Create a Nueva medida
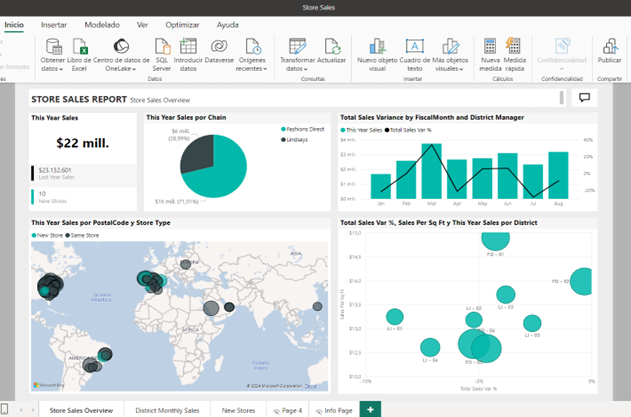This screenshot has width=631, height=417. pyautogui.click(x=490, y=46)
